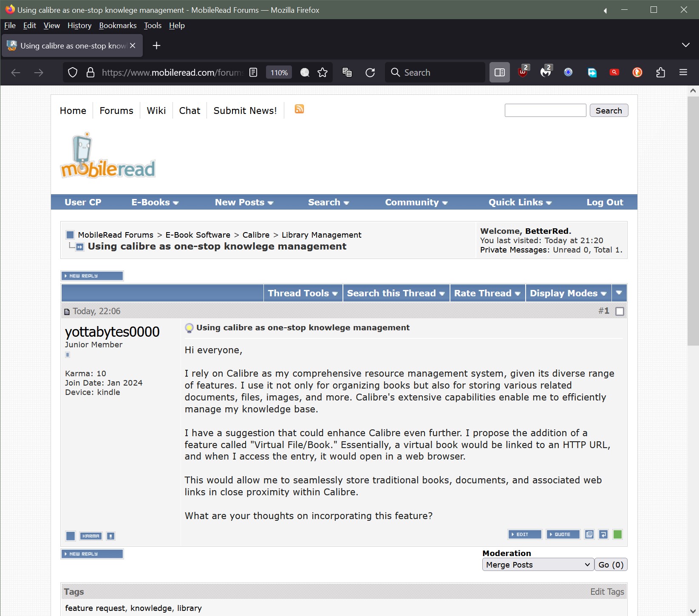Open the Extensions puzzle-piece icon
Viewport: 699px width, 616px height.
tap(660, 73)
